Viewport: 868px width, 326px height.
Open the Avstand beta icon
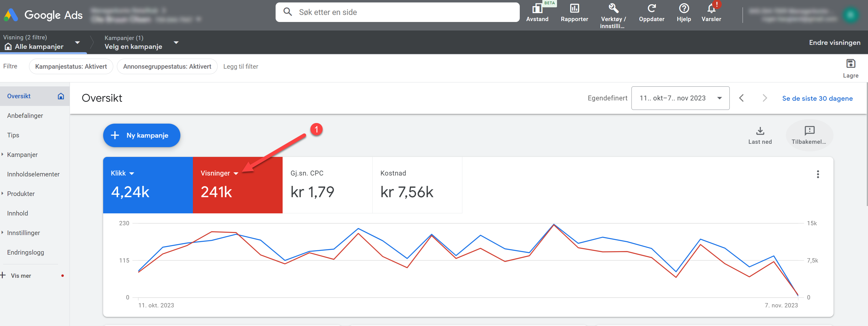coord(537,9)
